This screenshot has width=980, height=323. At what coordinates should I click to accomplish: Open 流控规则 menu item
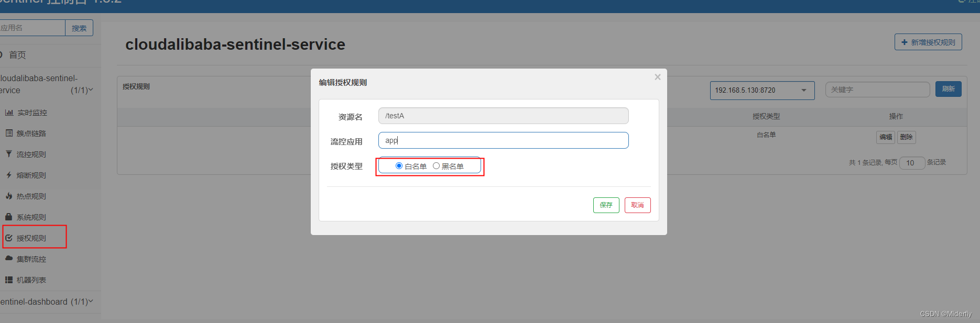pos(31,154)
